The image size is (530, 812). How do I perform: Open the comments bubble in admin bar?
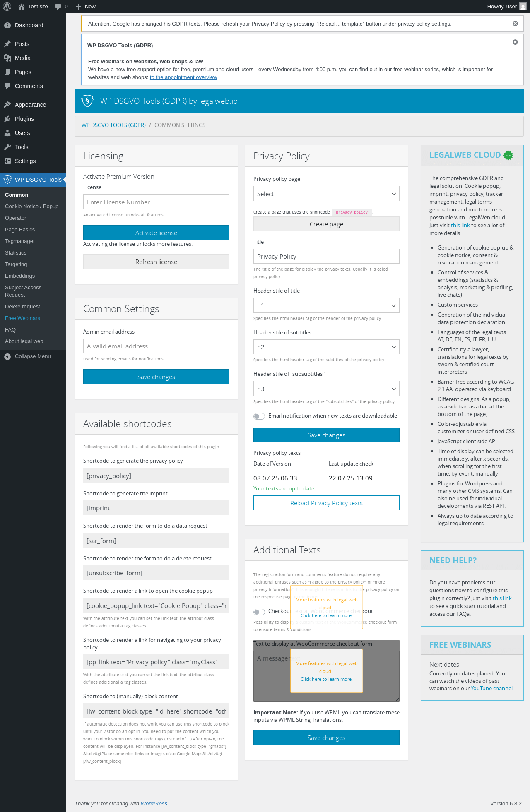pyautogui.click(x=58, y=7)
